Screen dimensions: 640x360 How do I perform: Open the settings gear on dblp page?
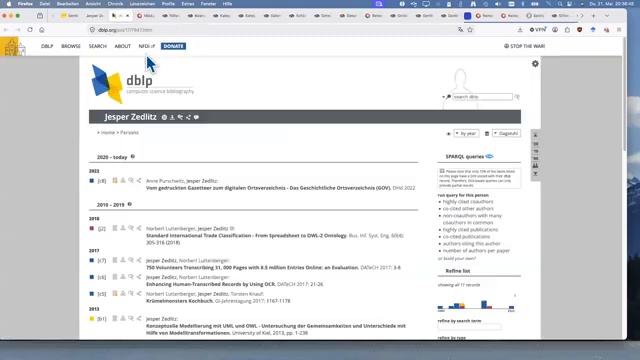pos(535,64)
